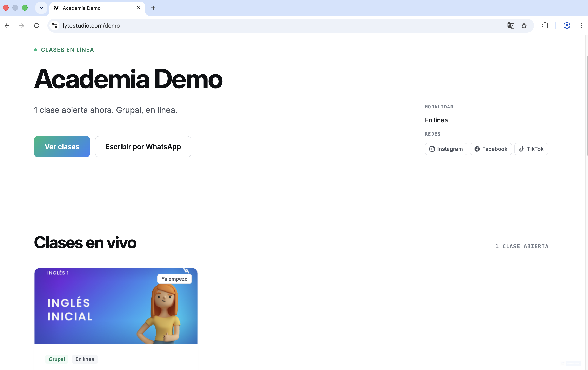Image resolution: width=588 pixels, height=370 pixels.
Task: Click the 1 CLASE ABIERTA label
Action: pyautogui.click(x=522, y=246)
